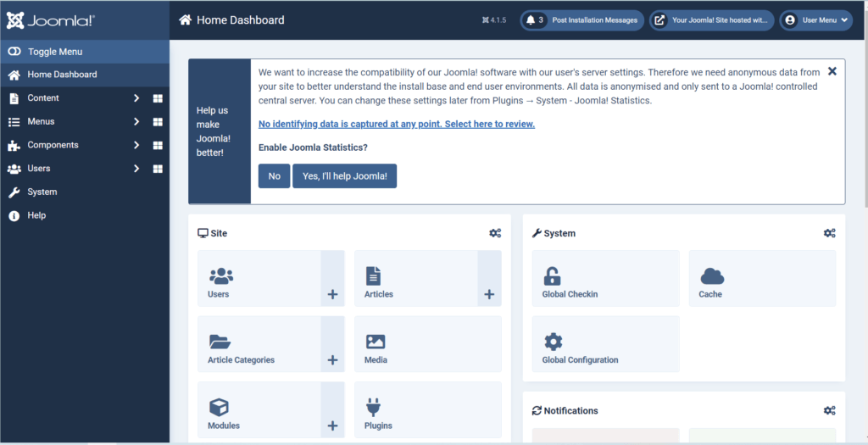Click the Site panel heading
This screenshot has width=868, height=445.
tap(213, 233)
